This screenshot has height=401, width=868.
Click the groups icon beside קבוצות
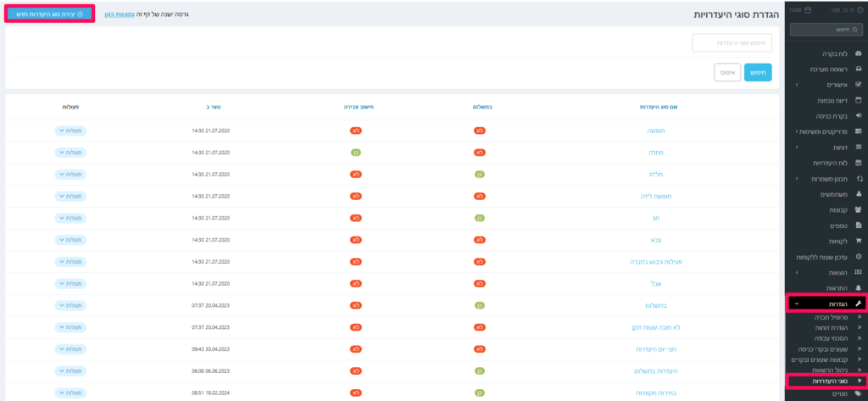(x=858, y=209)
